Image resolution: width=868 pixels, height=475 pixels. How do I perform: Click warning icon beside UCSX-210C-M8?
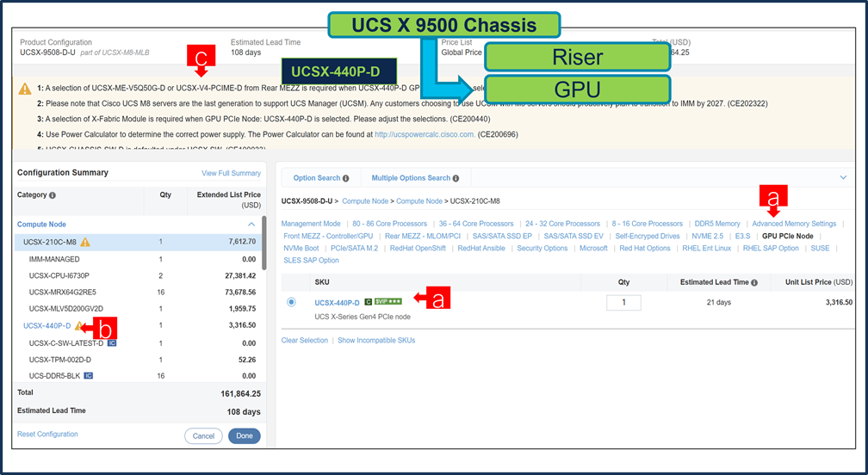(85, 242)
